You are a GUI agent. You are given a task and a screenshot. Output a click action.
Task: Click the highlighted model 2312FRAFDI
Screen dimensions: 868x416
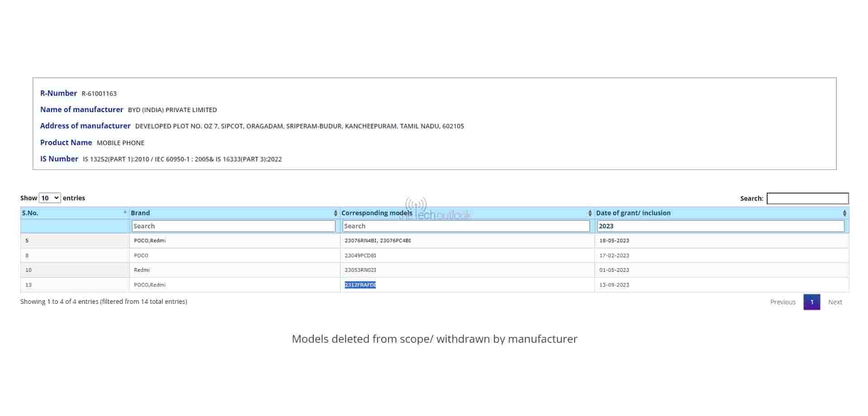pyautogui.click(x=360, y=285)
